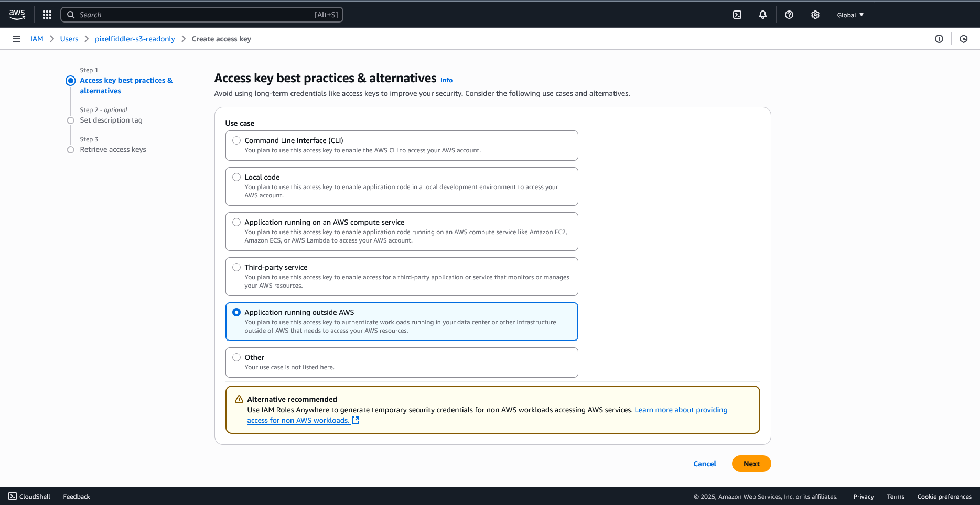980x505 pixels.
Task: Open the settings gear icon
Action: pyautogui.click(x=815, y=15)
